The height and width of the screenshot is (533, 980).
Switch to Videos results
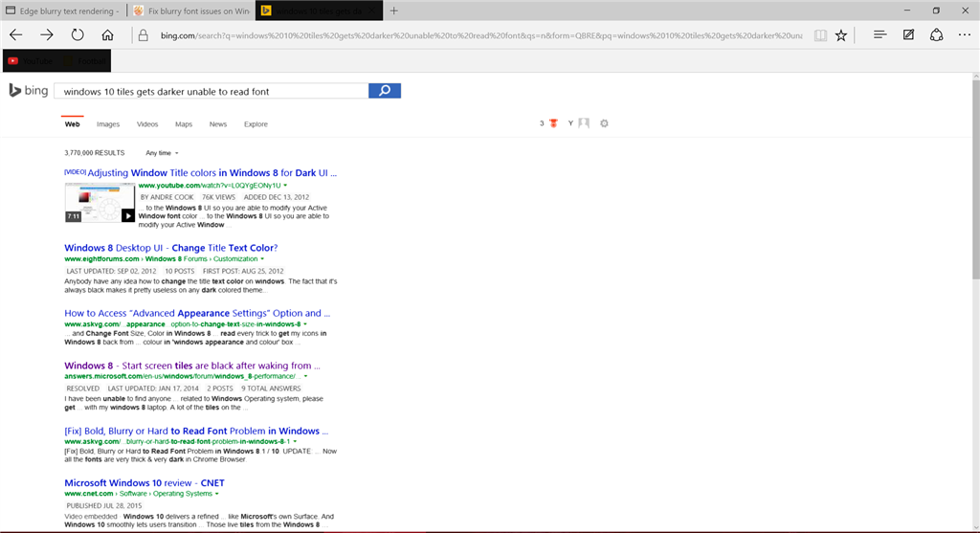click(147, 124)
